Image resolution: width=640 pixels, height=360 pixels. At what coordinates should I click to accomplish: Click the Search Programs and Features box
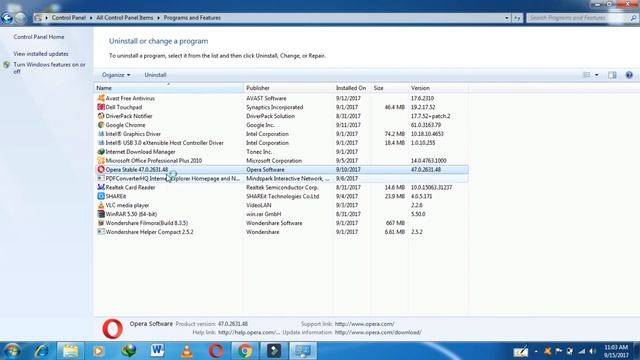click(578, 18)
